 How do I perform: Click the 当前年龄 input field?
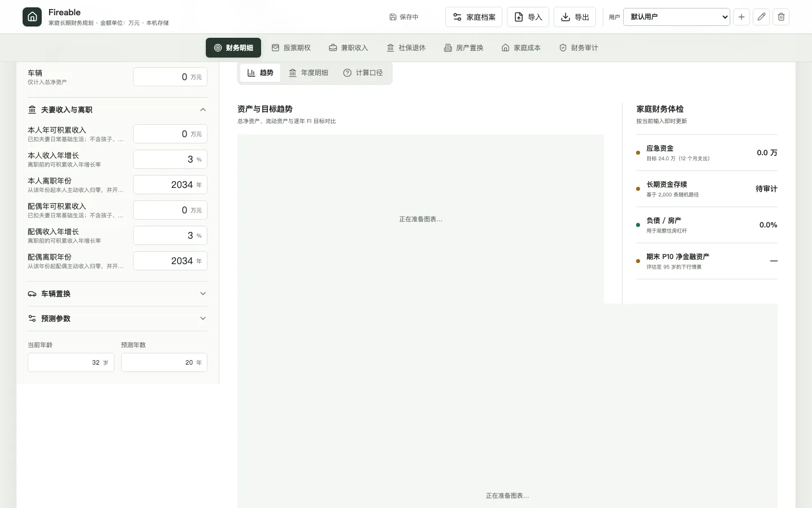71,362
